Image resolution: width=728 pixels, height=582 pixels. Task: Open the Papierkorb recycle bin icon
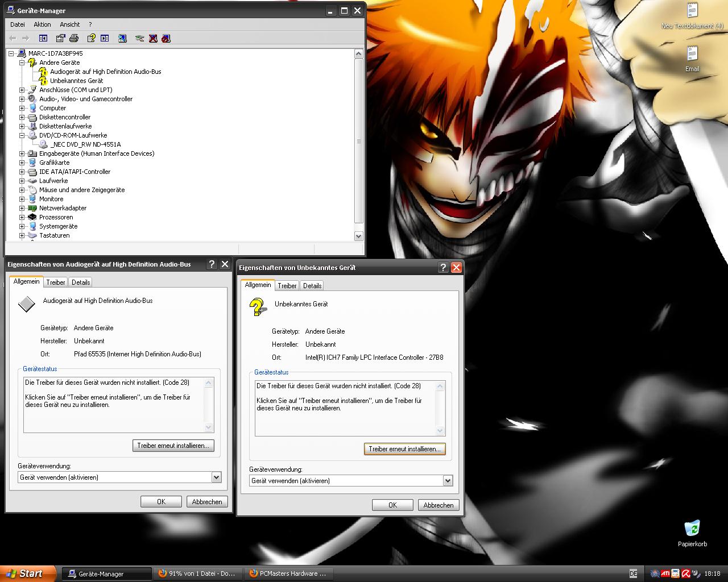(692, 533)
